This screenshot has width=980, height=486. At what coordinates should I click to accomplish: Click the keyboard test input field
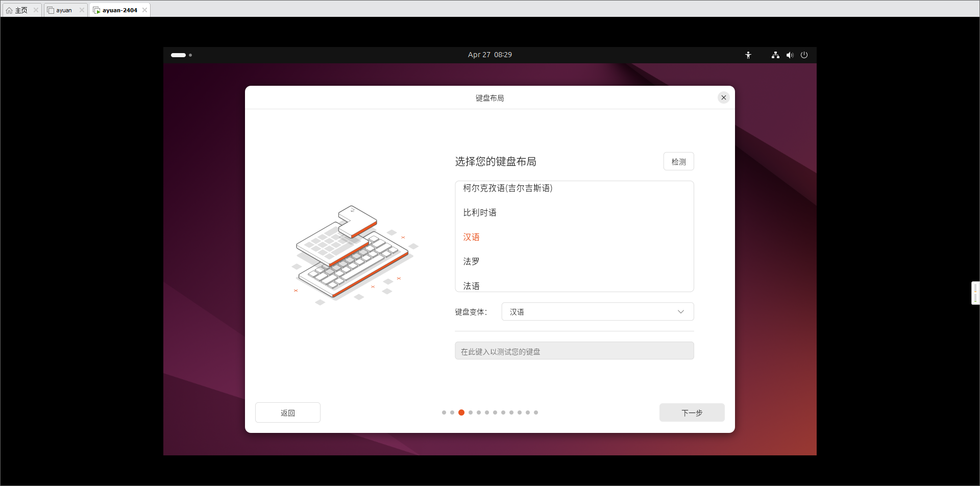574,351
